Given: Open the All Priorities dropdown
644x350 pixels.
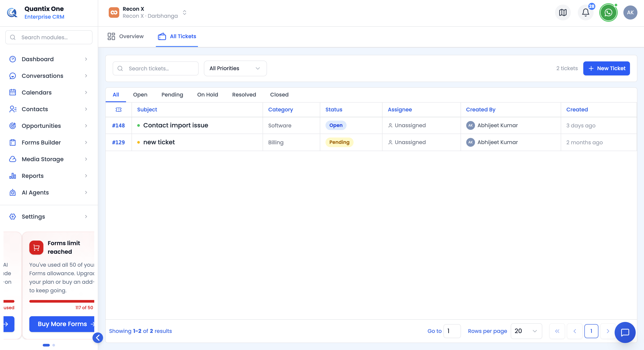Looking at the screenshot, I should pyautogui.click(x=235, y=68).
